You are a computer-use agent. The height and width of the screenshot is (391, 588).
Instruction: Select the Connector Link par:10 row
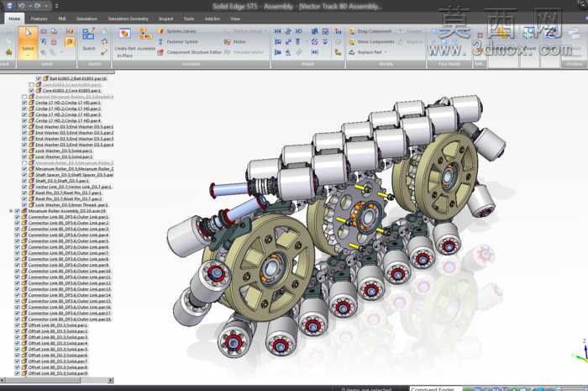tap(70, 271)
